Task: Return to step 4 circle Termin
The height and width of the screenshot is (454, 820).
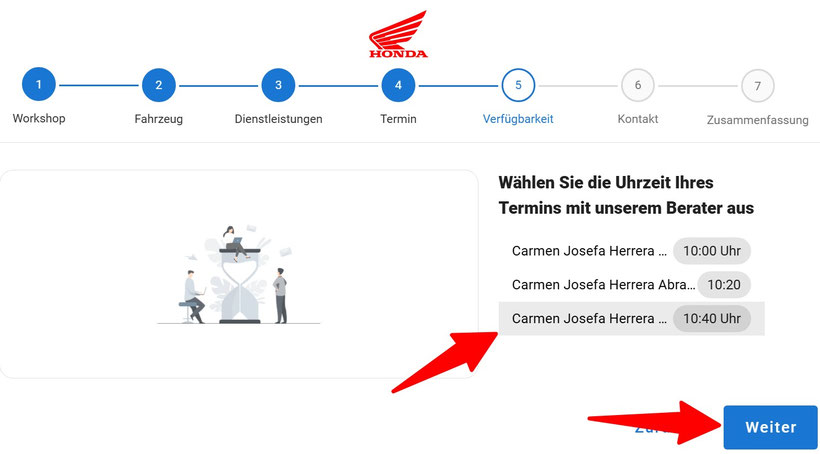Action: [x=398, y=85]
